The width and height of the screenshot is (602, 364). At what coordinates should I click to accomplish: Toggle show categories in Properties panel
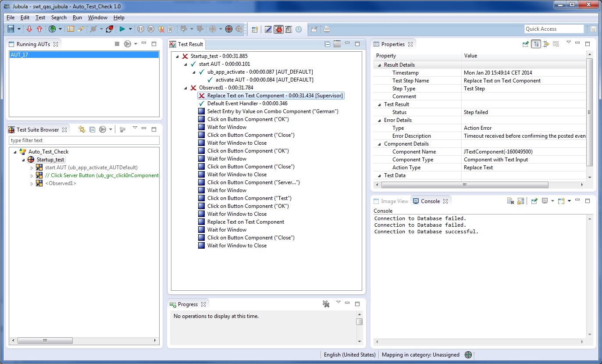[536, 44]
